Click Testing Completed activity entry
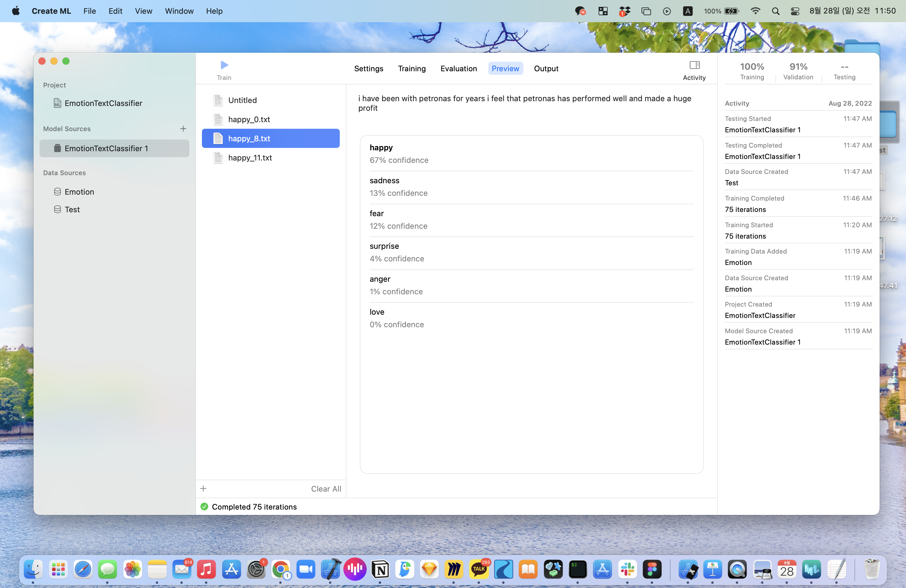906x588 pixels. point(798,151)
